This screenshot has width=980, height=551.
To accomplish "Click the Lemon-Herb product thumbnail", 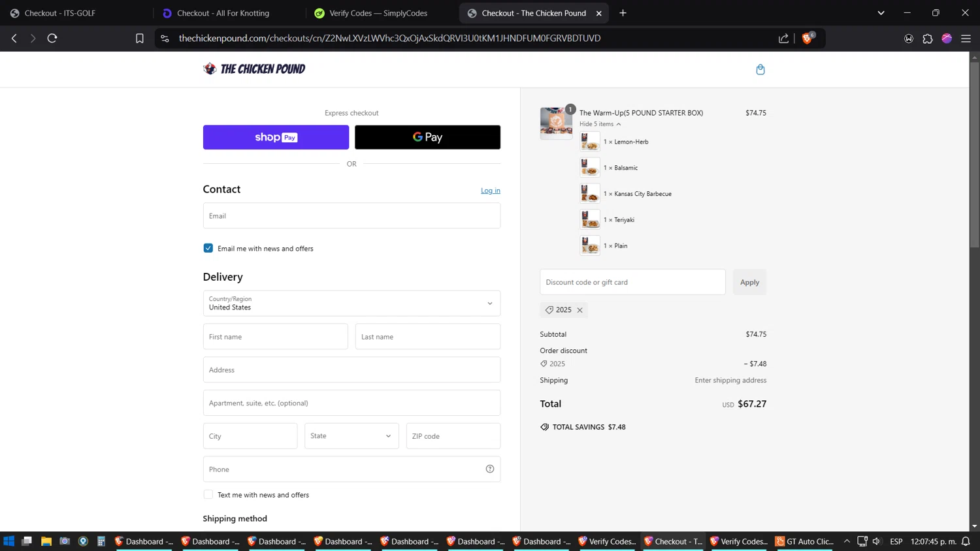I will (589, 142).
